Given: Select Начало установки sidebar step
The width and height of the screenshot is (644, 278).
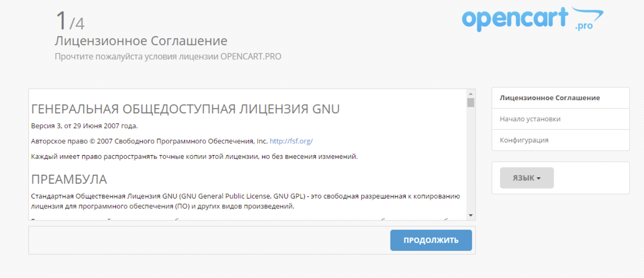Looking at the screenshot, I should tap(561, 119).
